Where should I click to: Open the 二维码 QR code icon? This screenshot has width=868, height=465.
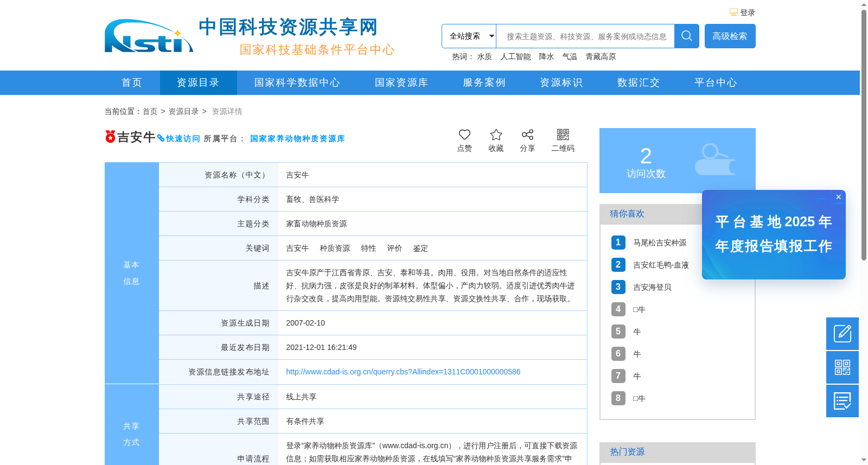point(563,135)
